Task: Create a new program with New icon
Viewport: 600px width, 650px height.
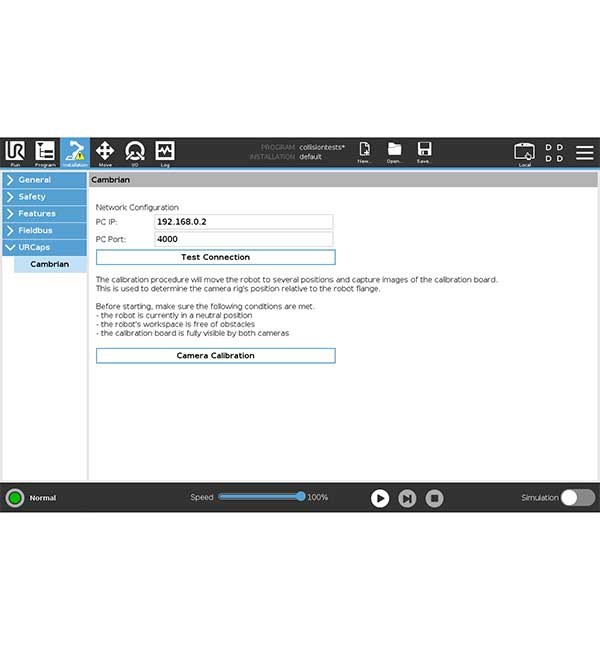Action: pyautogui.click(x=364, y=152)
